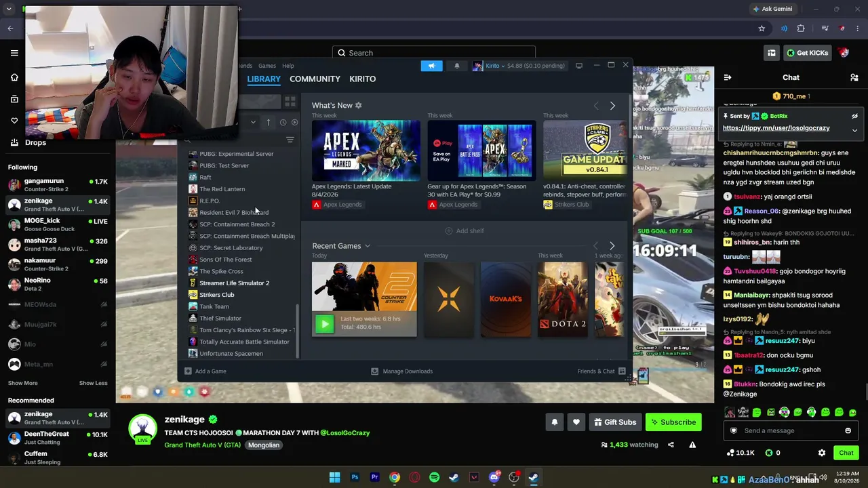Open DeenTheGreat in Recommended list
868x488 pixels.
58,438
